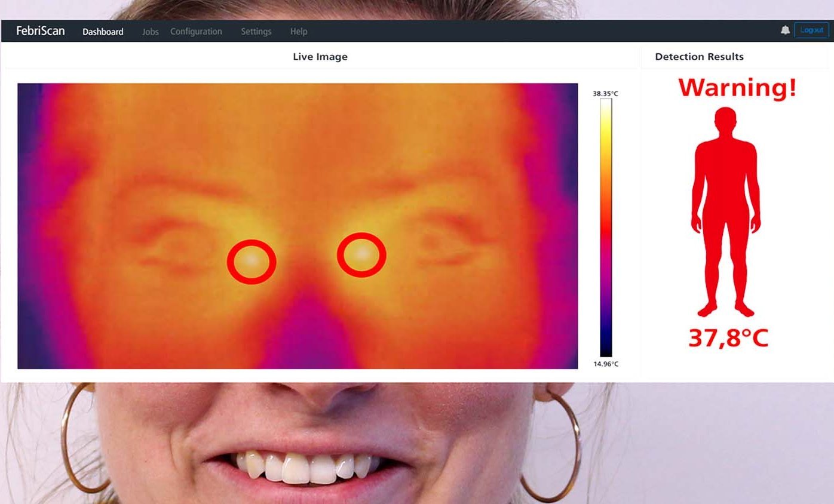
Task: Click the 14.96°C minimum scale label
Action: [605, 364]
